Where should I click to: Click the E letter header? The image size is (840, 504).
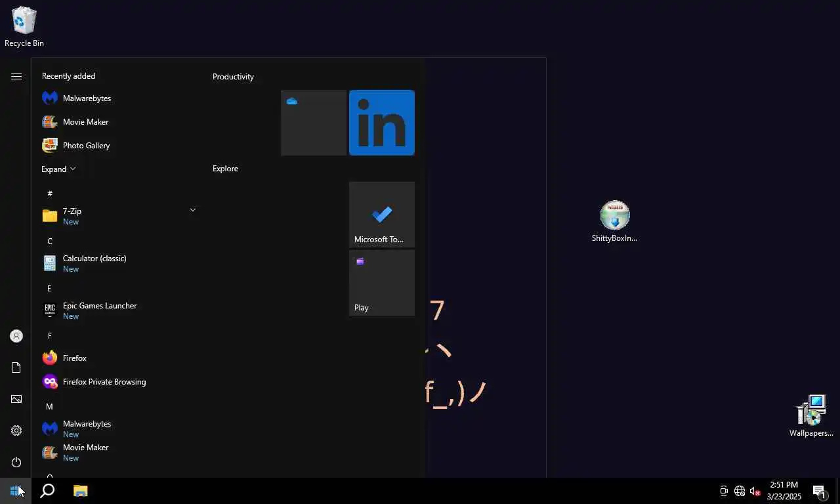tap(49, 288)
